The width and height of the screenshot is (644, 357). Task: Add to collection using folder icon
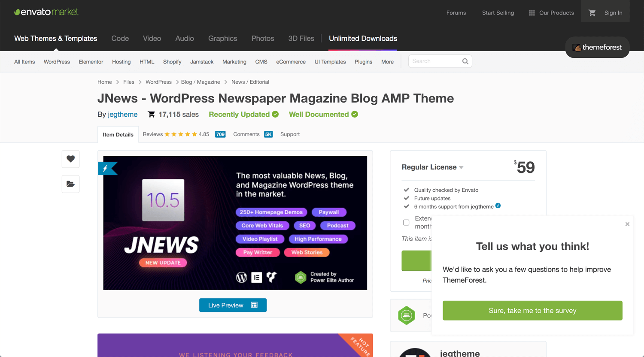tap(70, 184)
